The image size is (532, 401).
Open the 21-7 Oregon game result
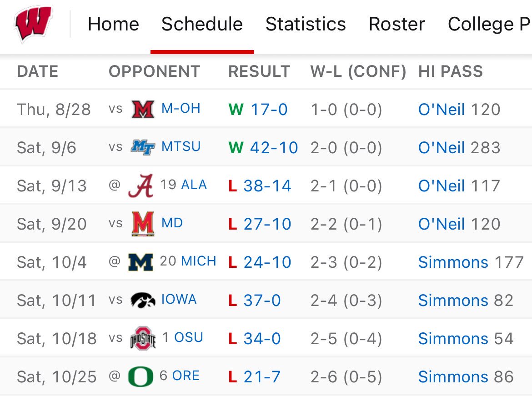point(262,377)
